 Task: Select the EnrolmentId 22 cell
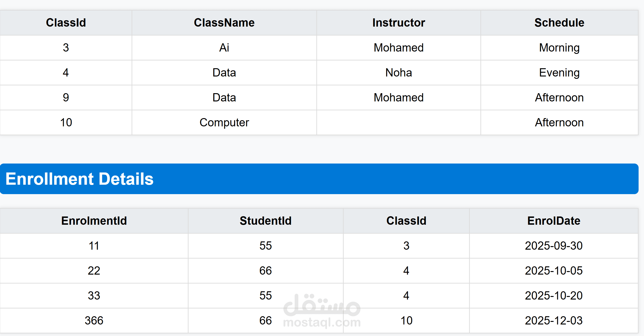point(94,271)
